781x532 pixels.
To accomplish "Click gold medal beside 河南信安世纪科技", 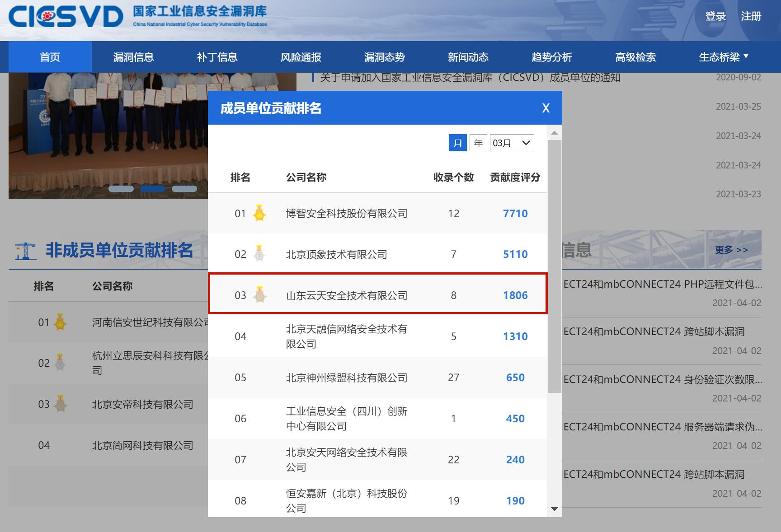I will (60, 322).
